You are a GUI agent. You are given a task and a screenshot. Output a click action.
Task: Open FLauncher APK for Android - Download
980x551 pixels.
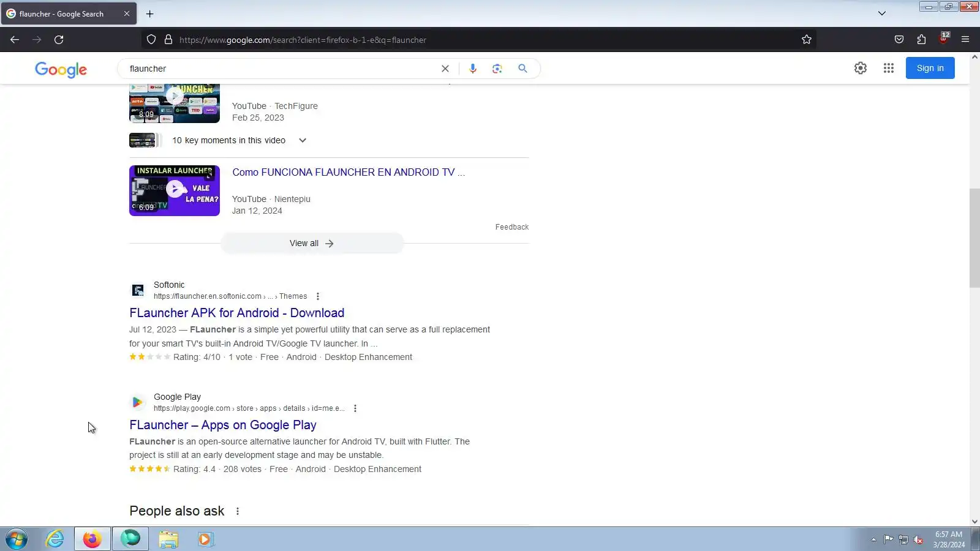(236, 313)
